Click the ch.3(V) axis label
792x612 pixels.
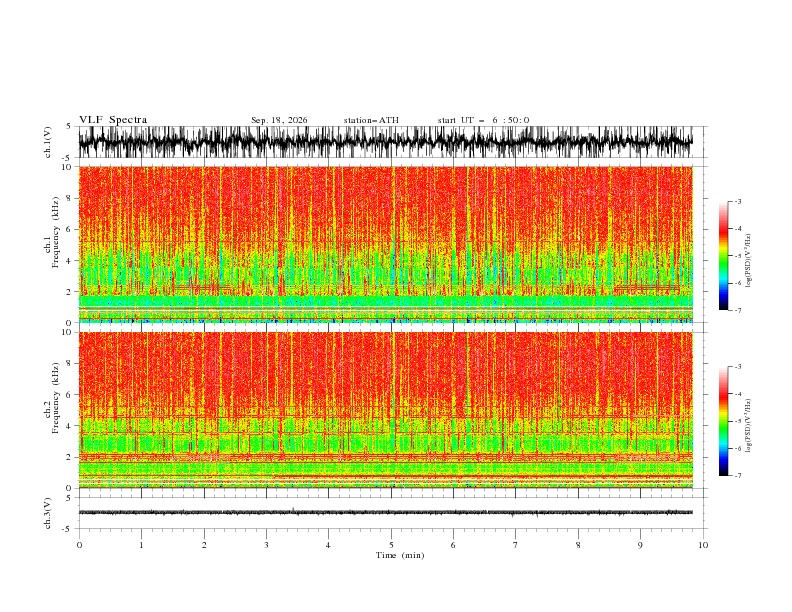[47, 513]
